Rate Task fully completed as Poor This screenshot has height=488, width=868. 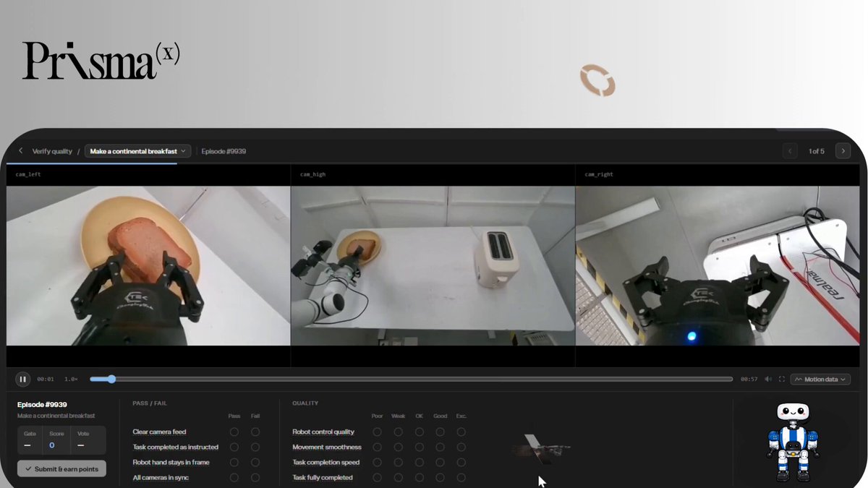[x=377, y=477]
